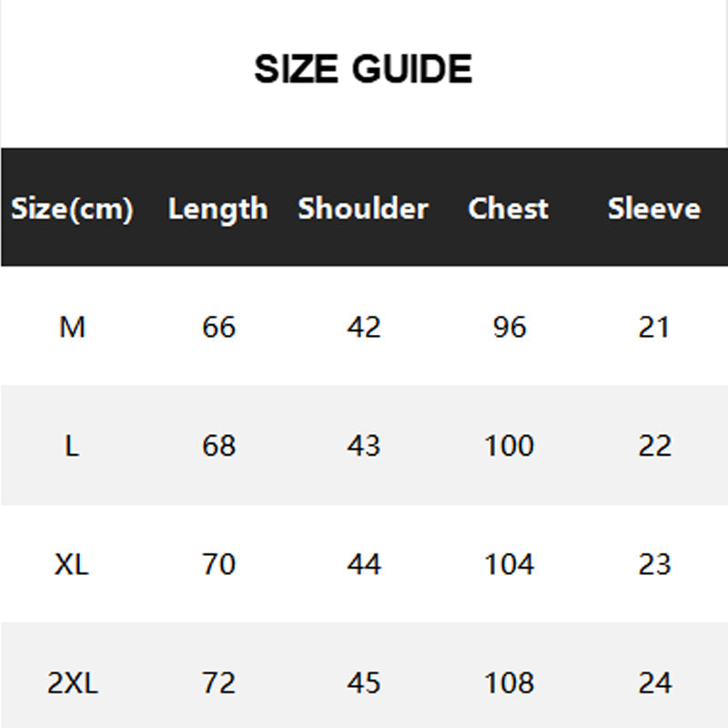Click the length value 72 for 2XL

point(218,683)
